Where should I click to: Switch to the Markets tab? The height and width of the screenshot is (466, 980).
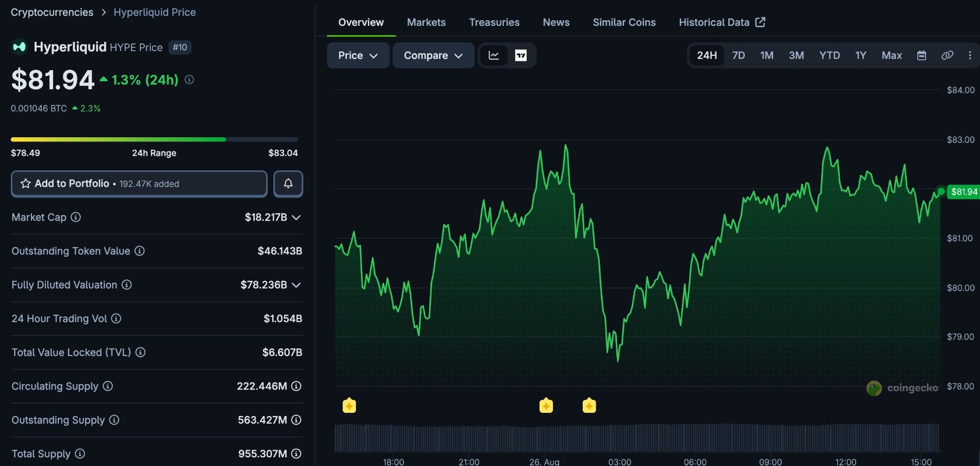pyautogui.click(x=426, y=22)
